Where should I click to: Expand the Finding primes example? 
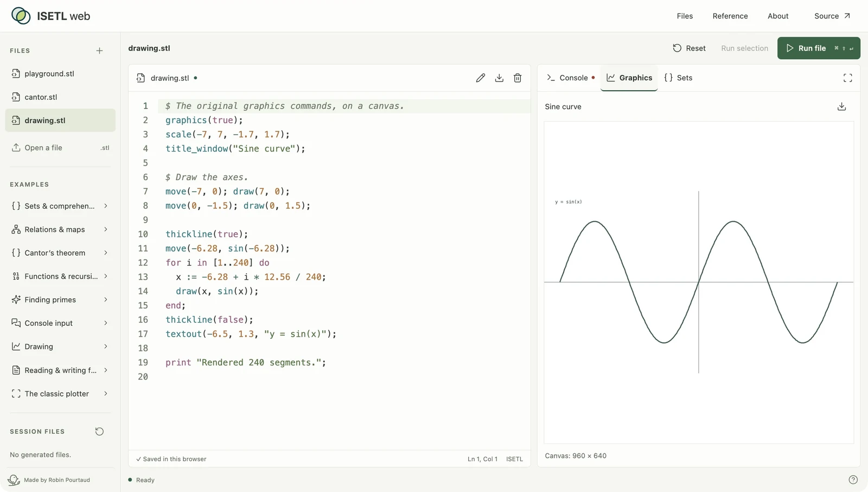click(x=60, y=299)
